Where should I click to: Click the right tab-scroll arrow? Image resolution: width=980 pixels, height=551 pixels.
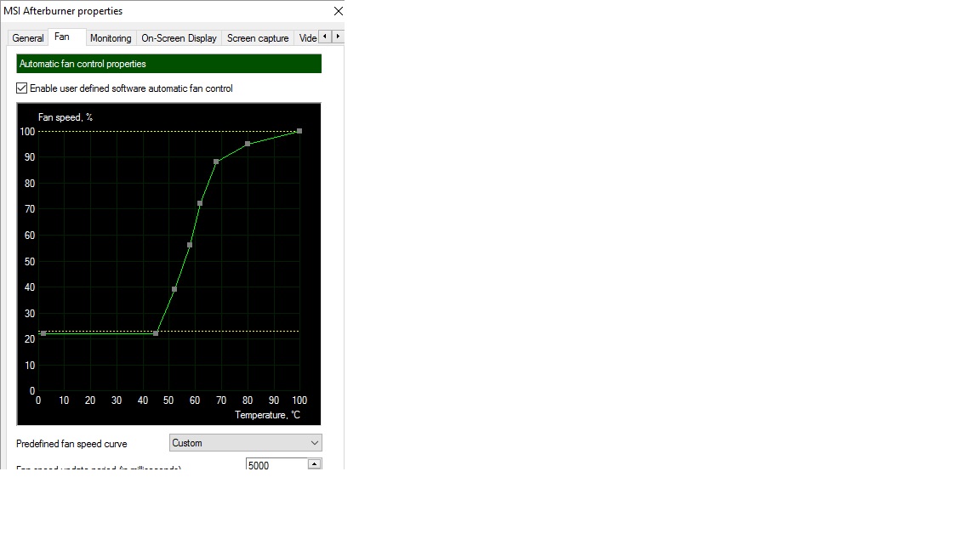[338, 37]
